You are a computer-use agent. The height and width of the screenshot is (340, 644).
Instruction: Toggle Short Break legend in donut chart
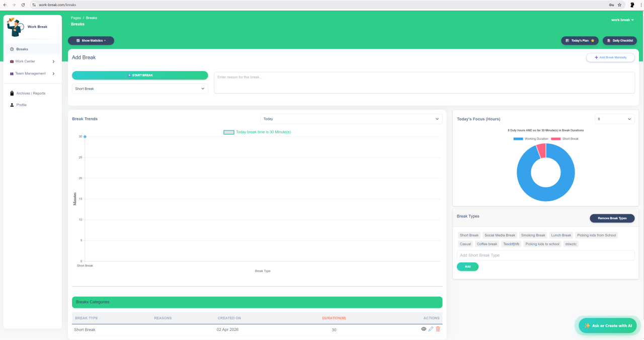point(555,139)
